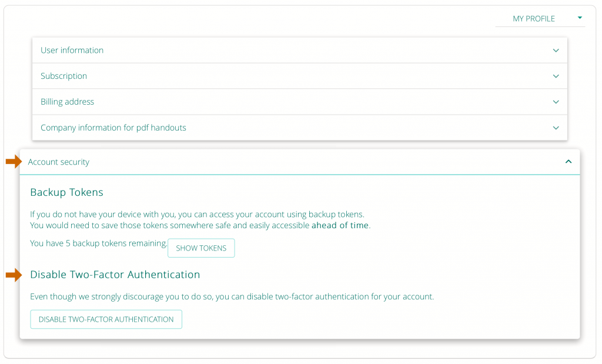Click the User information chevron icon

tap(556, 50)
